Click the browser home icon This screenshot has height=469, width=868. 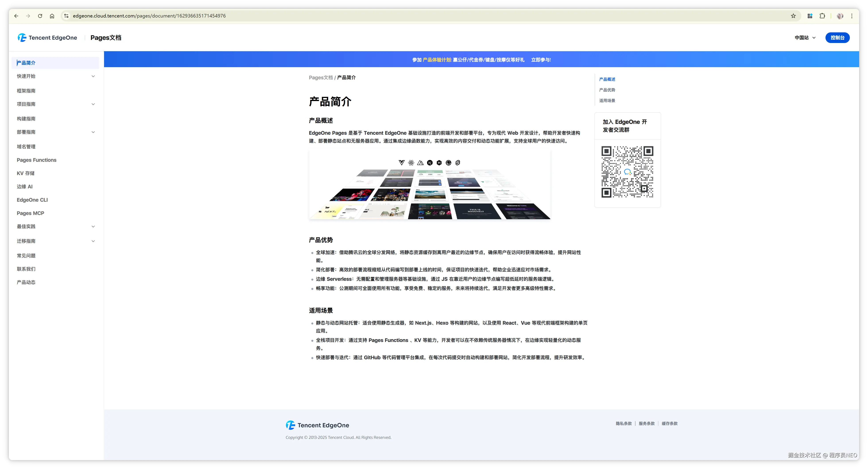52,16
